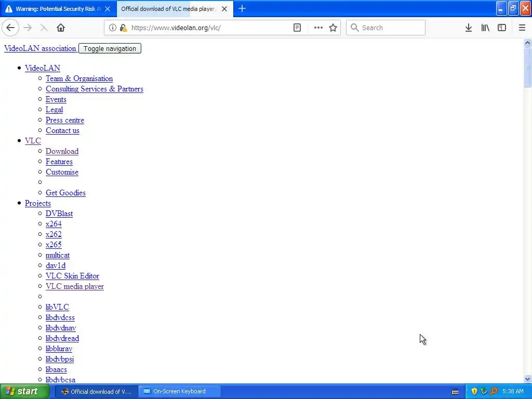The width and height of the screenshot is (532, 399).
Task: Click the padlock warning icon
Action: tap(123, 28)
